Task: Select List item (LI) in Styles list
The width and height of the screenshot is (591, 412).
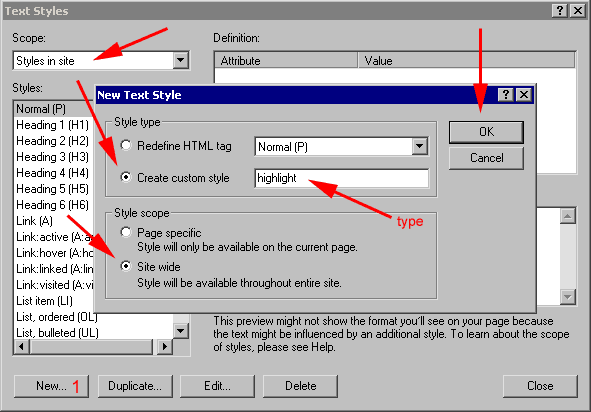Action: 44,301
